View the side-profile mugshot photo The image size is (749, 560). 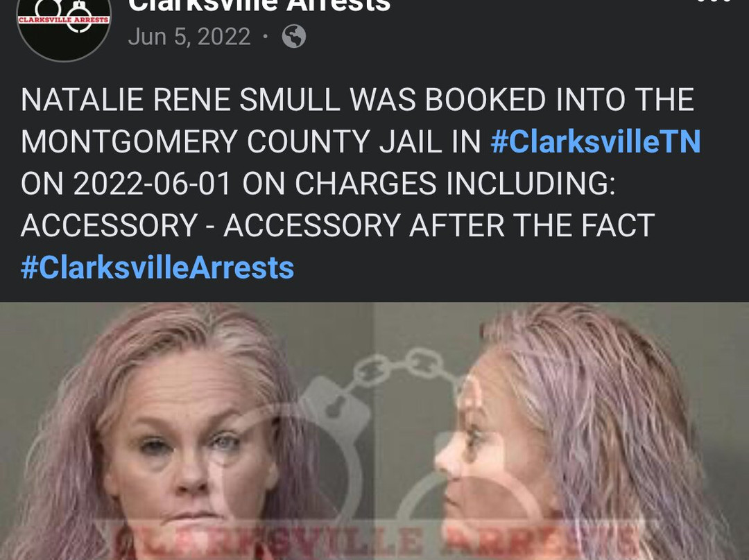point(562,431)
